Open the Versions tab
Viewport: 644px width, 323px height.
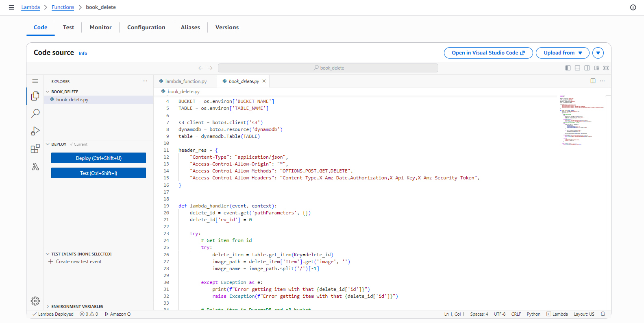coord(227,28)
